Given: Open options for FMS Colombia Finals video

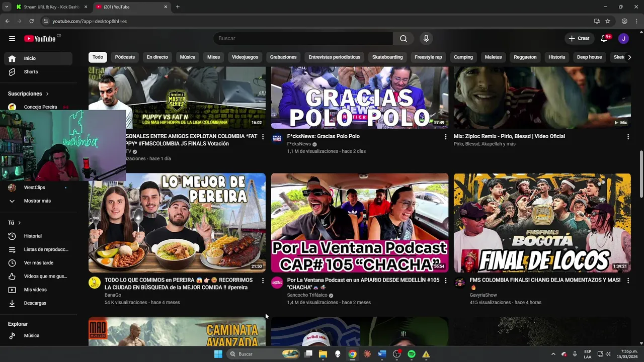Looking at the screenshot, I should [628, 281].
